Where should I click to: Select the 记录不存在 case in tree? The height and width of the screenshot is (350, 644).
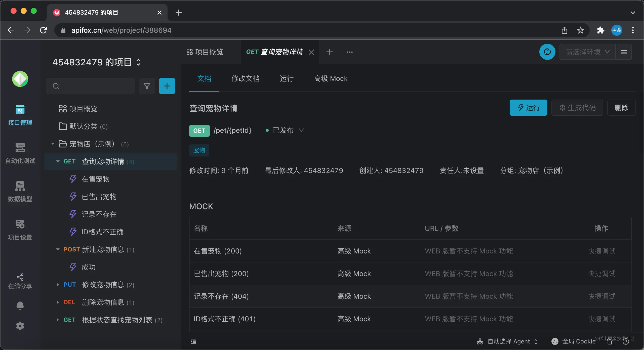pyautogui.click(x=99, y=214)
